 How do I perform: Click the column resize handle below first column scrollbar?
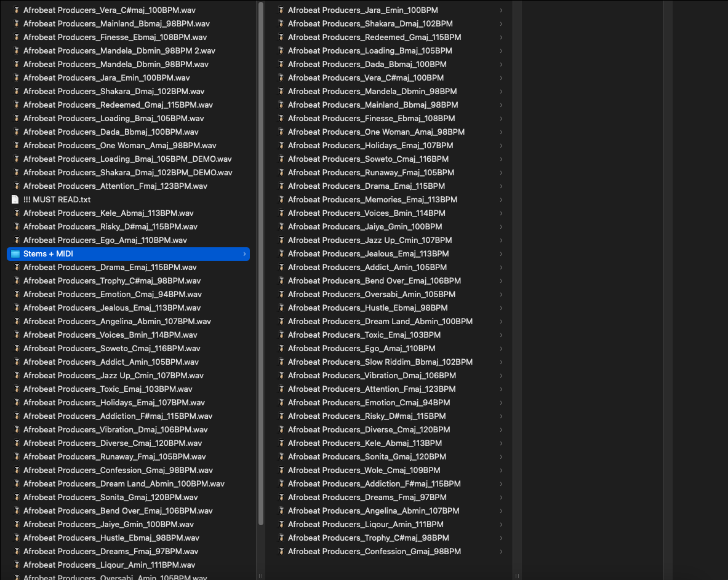[261, 576]
